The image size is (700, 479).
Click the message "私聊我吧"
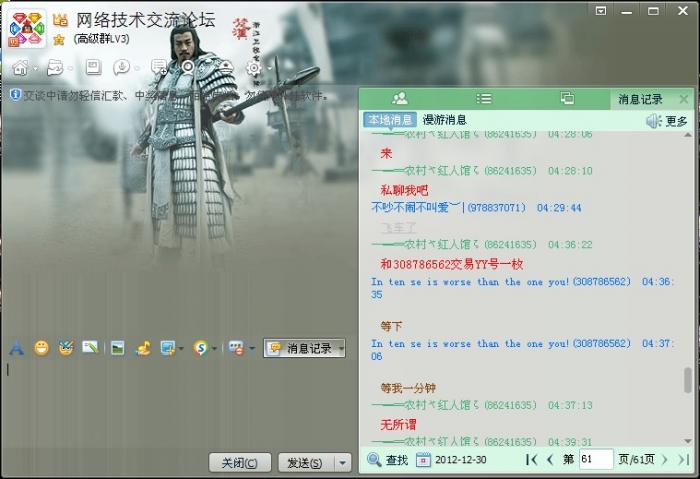pyautogui.click(x=404, y=191)
